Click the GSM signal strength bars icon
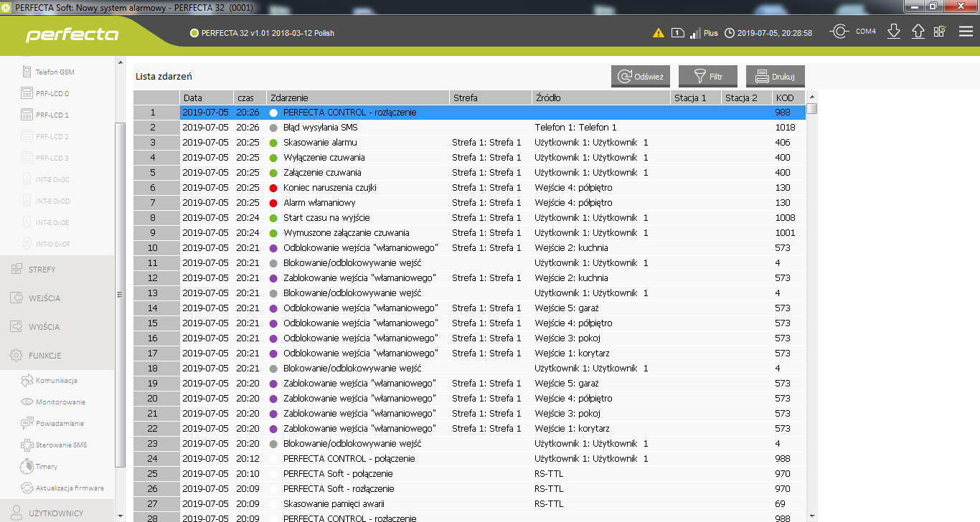Image resolution: width=980 pixels, height=522 pixels. [x=694, y=33]
